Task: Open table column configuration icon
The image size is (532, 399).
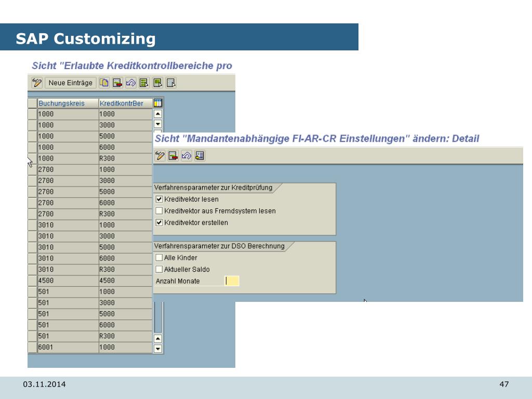Action: coord(158,103)
